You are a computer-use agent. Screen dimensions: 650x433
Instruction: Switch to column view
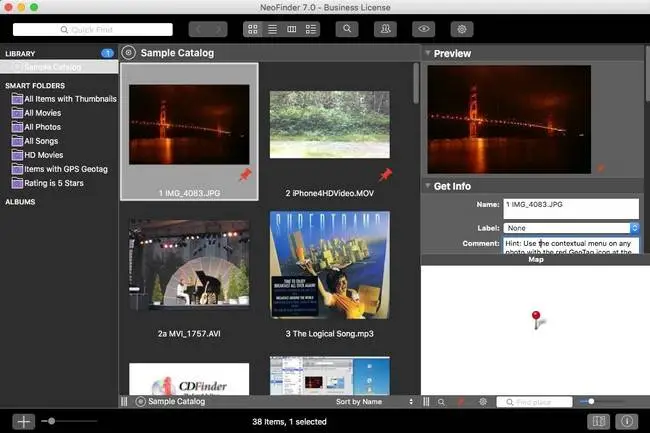coord(292,29)
